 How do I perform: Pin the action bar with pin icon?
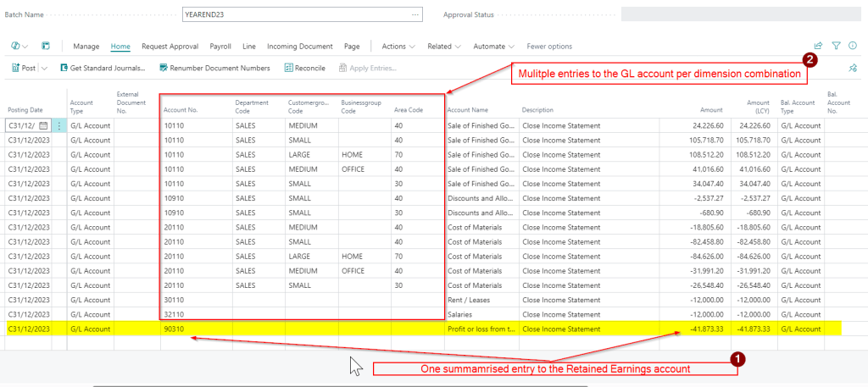point(853,68)
